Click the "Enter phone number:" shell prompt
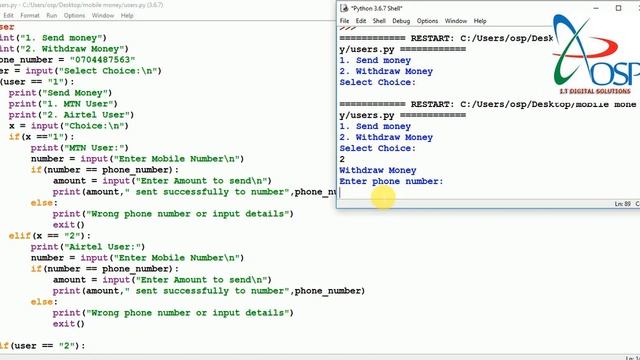 [x=391, y=182]
